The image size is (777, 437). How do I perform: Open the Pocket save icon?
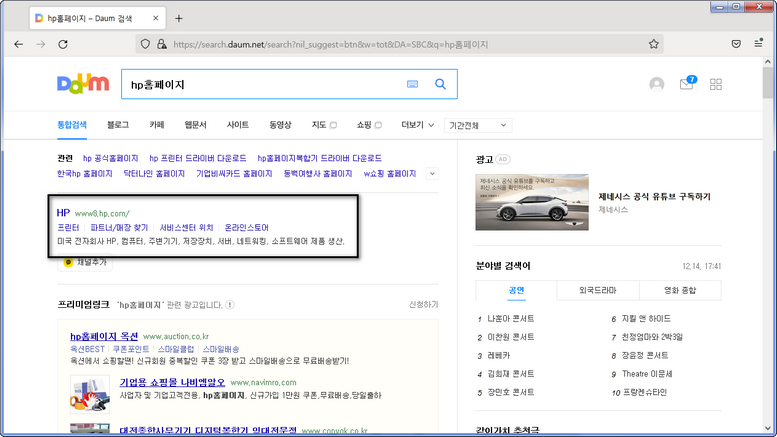[736, 44]
